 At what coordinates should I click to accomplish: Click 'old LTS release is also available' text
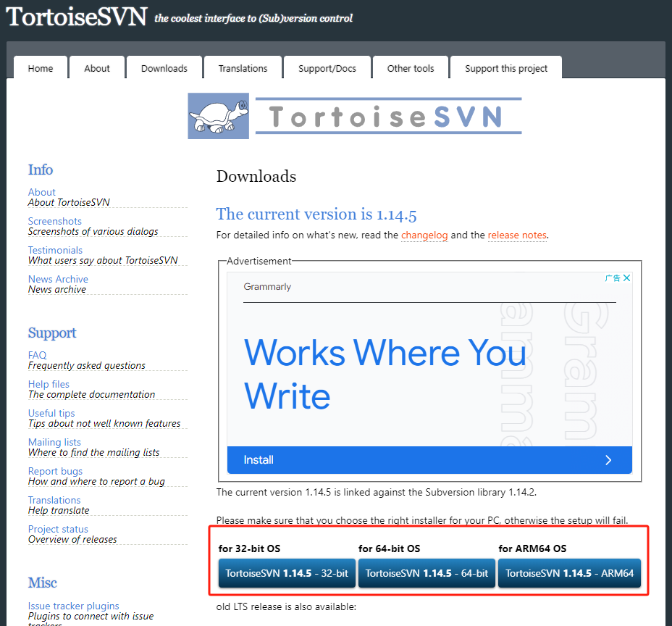[286, 606]
